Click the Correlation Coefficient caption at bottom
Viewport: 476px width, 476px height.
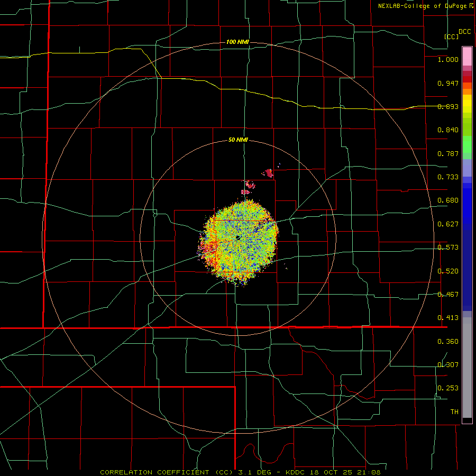pyautogui.click(x=241, y=472)
